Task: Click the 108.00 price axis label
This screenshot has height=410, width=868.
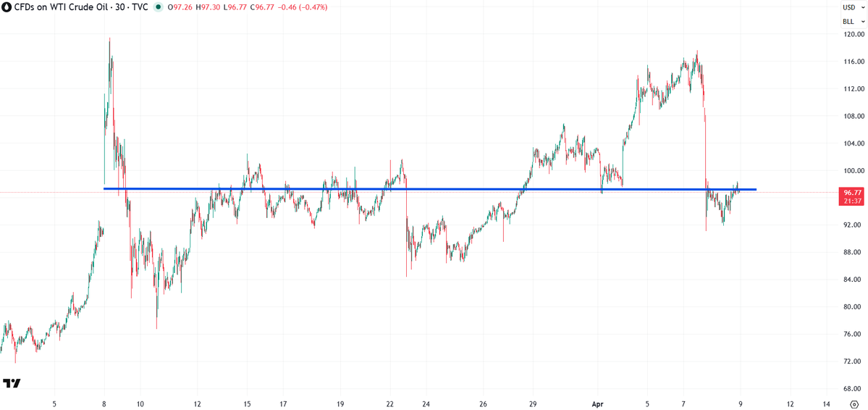Action: [853, 117]
